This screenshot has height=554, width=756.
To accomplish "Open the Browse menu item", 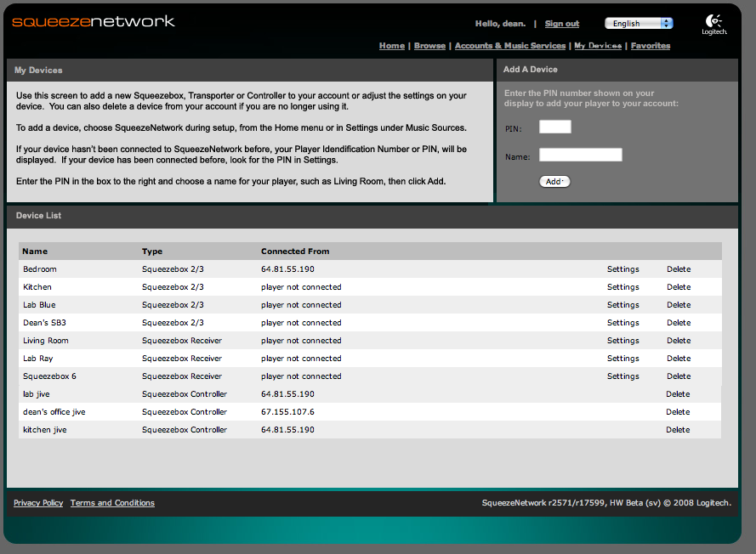I will pyautogui.click(x=429, y=46).
